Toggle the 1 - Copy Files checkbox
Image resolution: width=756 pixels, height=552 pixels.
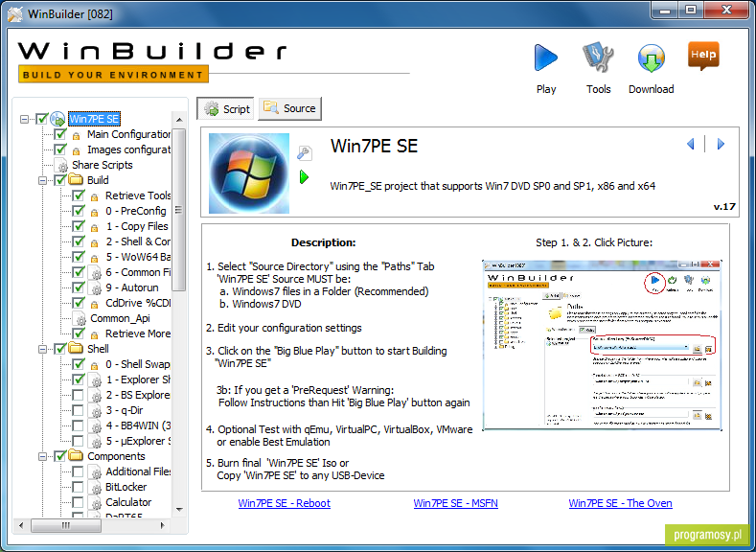[x=79, y=226]
